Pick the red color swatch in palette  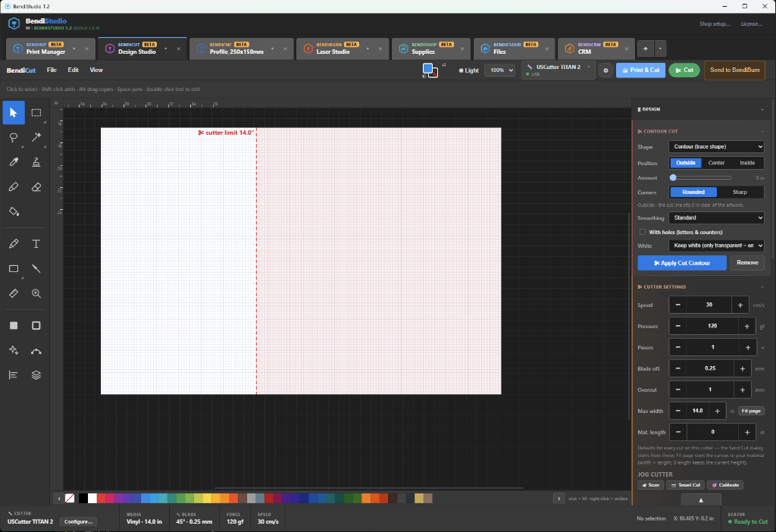pyautogui.click(x=101, y=499)
